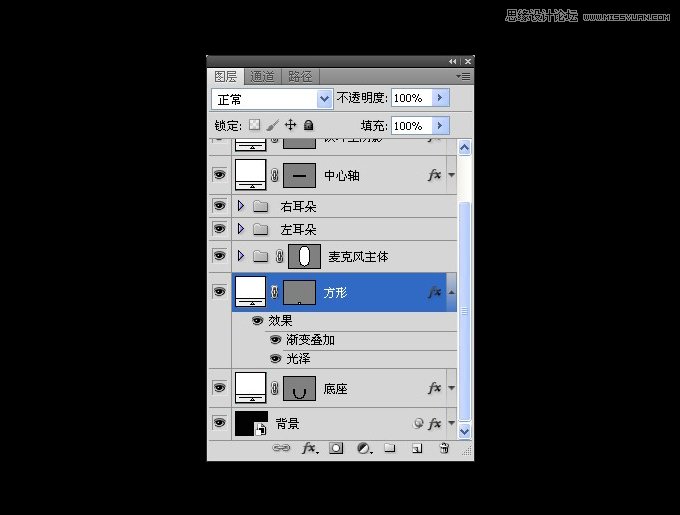Expand effects list of 底座 layer
The image size is (680, 515).
click(x=451, y=388)
